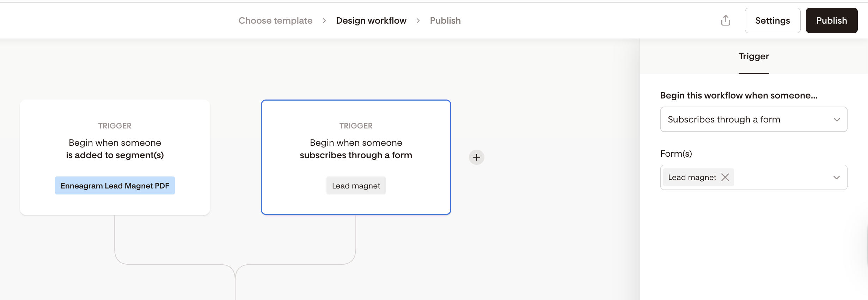This screenshot has height=300, width=868.
Task: Go to the Choose template step
Action: pyautogui.click(x=275, y=21)
